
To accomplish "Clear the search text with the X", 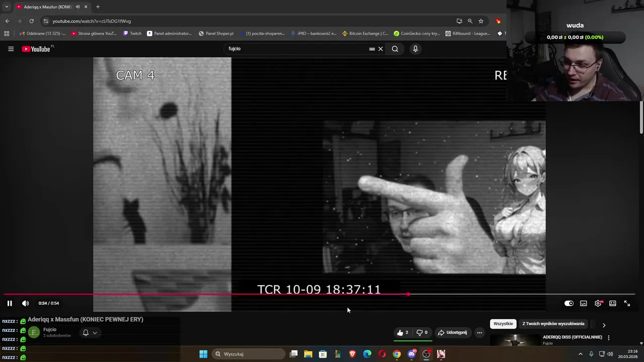I will pos(381,49).
